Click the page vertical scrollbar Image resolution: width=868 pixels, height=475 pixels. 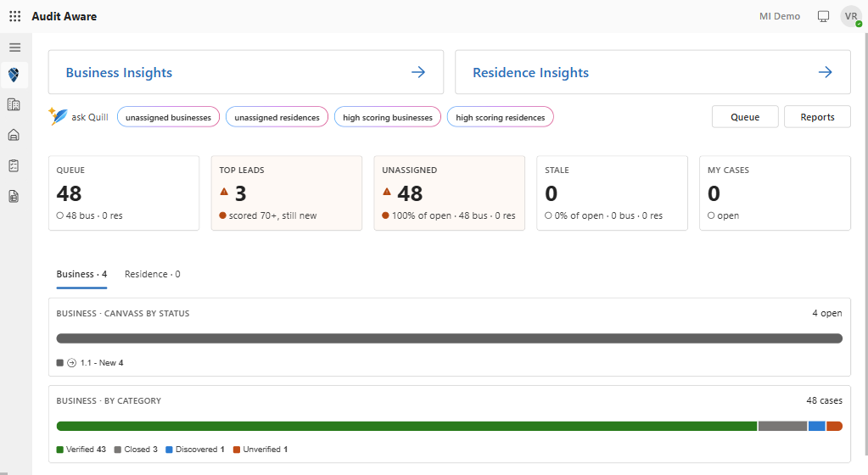pyautogui.click(x=865, y=243)
